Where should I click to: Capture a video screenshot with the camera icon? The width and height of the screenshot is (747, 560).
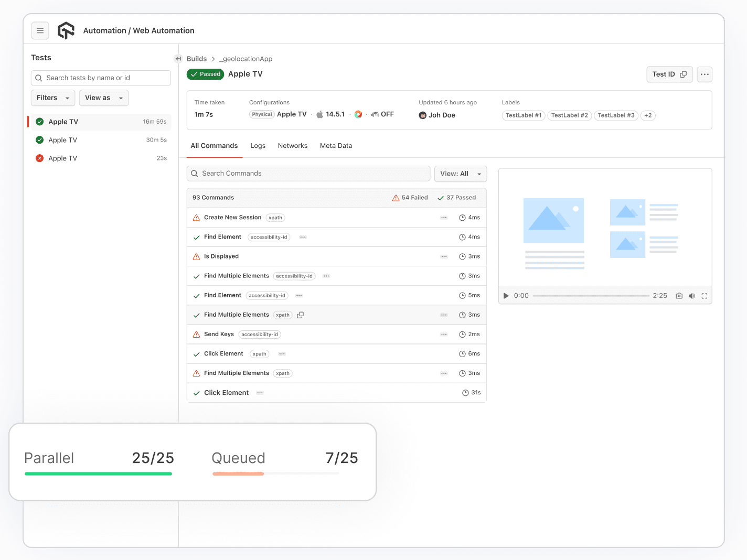click(x=679, y=295)
